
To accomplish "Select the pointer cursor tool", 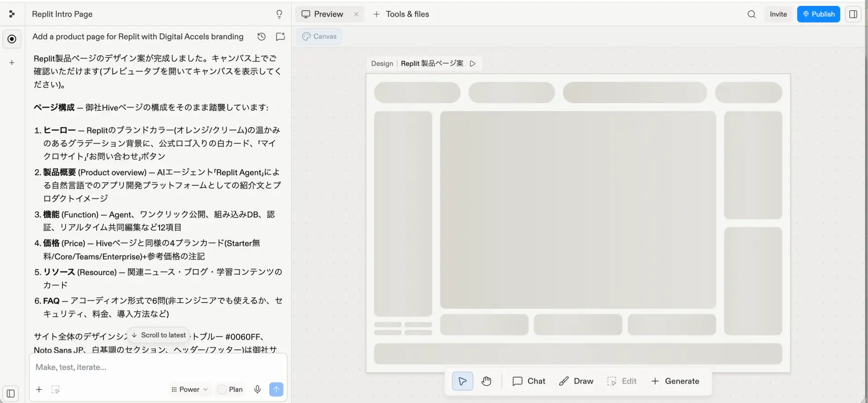I will [x=462, y=381].
